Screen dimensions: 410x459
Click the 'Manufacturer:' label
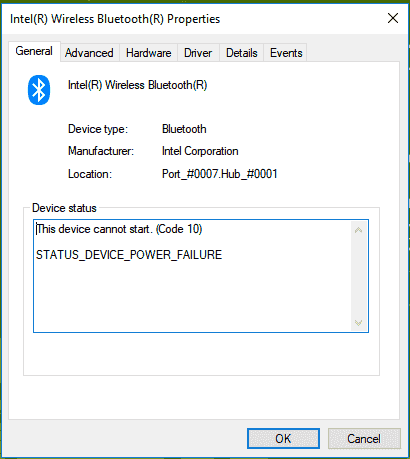click(x=101, y=151)
